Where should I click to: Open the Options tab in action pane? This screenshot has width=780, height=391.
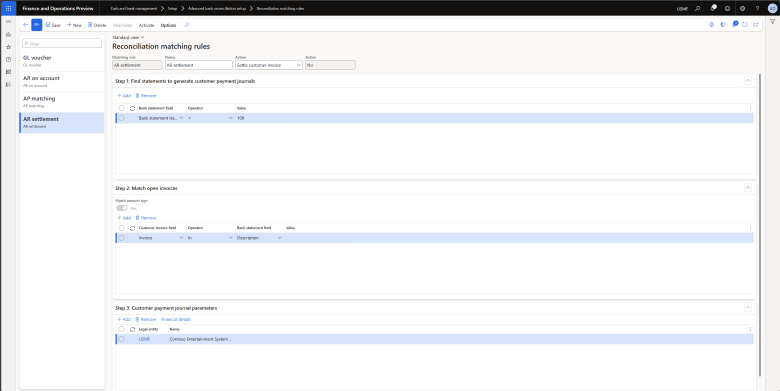(x=168, y=25)
